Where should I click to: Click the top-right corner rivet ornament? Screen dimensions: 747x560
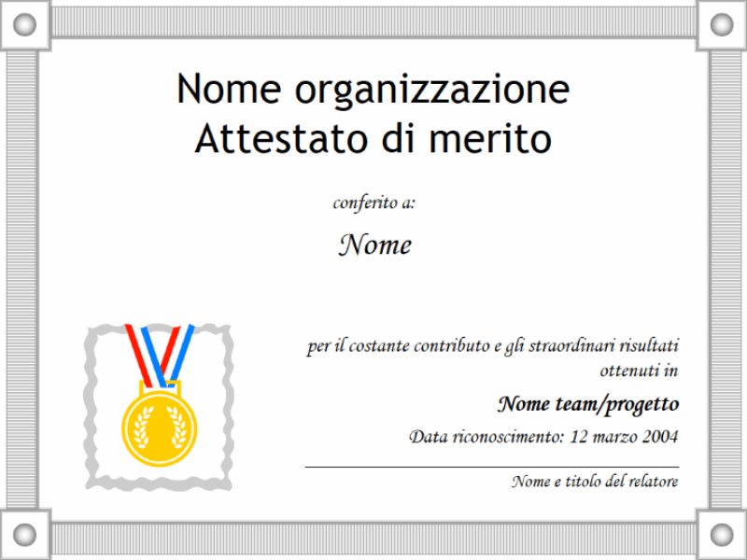point(722,24)
